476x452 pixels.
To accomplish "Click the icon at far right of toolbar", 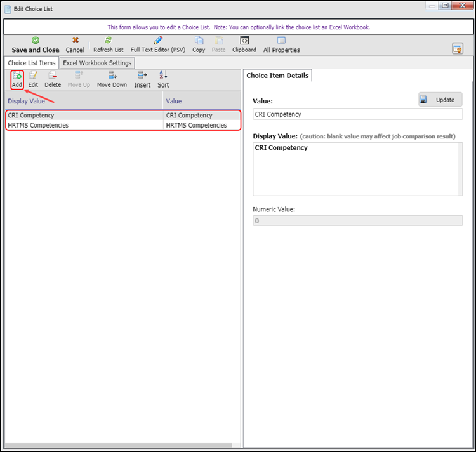I will [x=457, y=48].
